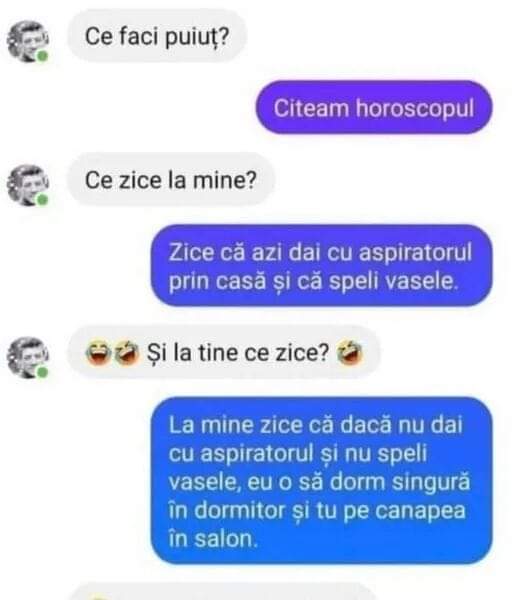The height and width of the screenshot is (600, 514).
Task: Click the laughing emoji after "ce zice?"
Action: [349, 352]
